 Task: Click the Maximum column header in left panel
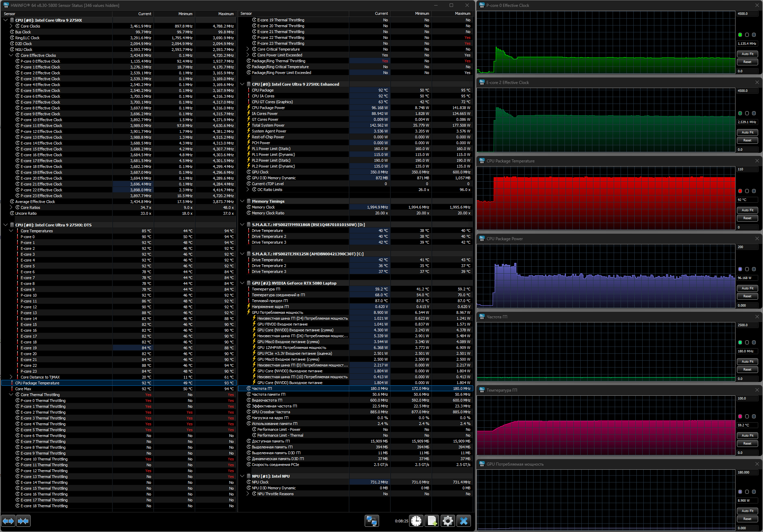(226, 14)
